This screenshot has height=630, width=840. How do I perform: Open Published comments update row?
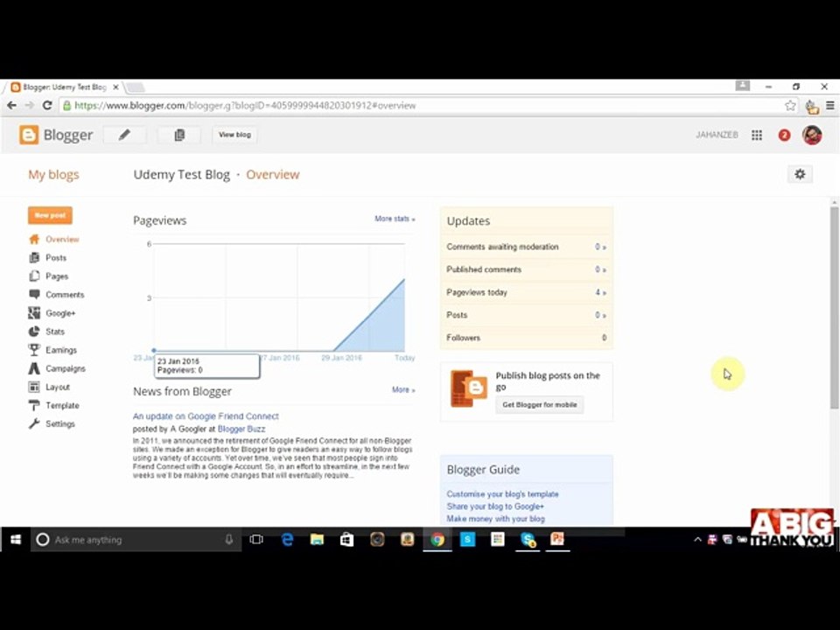click(x=526, y=269)
